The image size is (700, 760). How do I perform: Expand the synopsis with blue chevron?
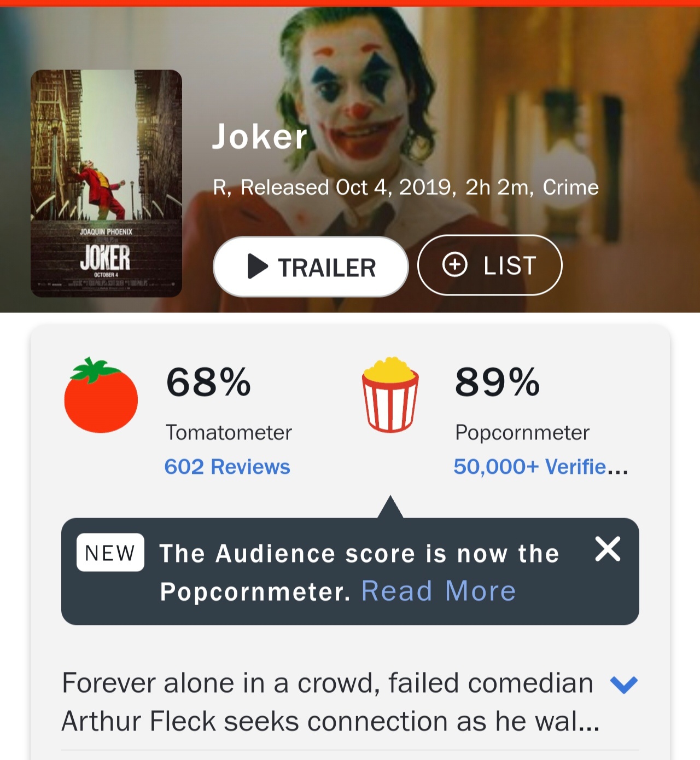click(624, 684)
